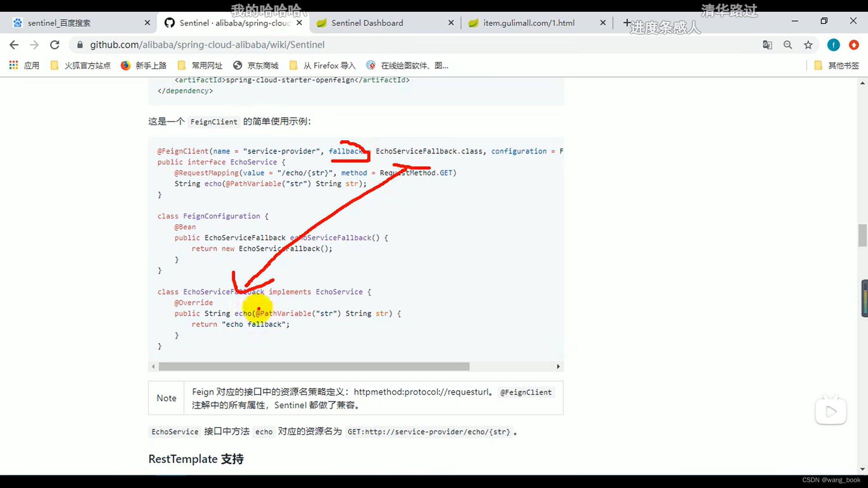Reload the page with the refresh icon
The height and width of the screenshot is (488, 868).
pos(55,45)
